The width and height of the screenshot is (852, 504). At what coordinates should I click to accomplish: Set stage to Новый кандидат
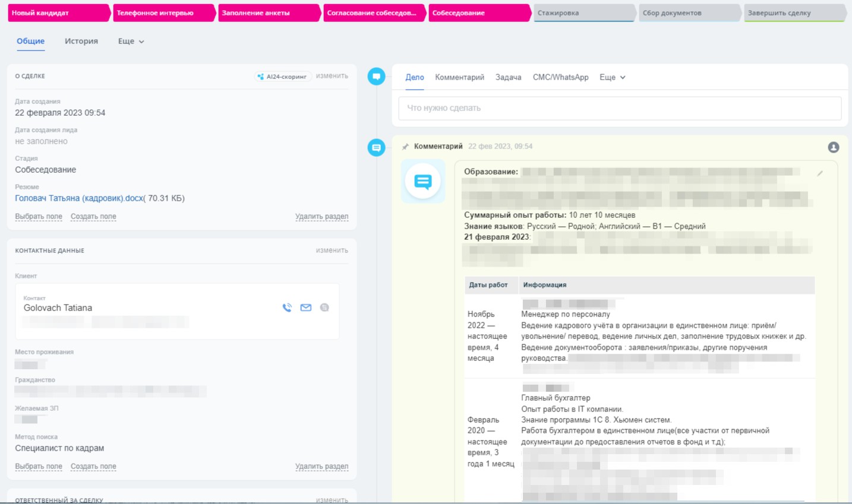tap(59, 13)
